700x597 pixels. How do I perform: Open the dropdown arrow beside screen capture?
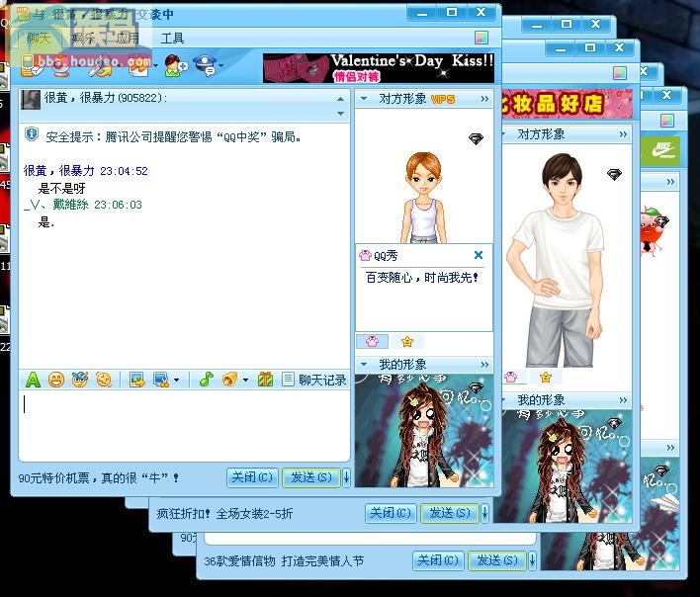tap(176, 381)
